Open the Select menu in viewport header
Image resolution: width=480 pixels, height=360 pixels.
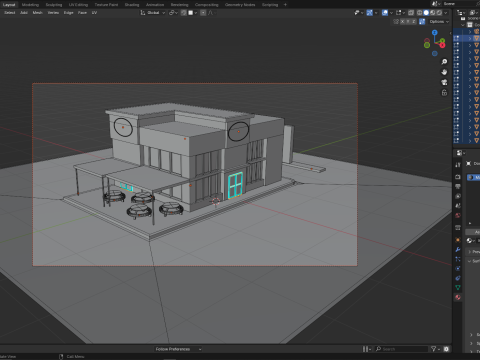[x=10, y=13]
